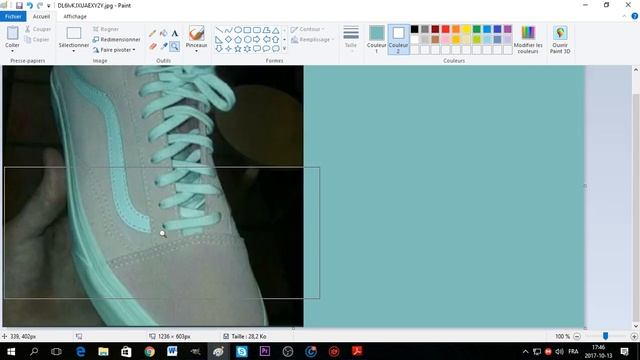The image size is (640, 360).
Task: Click the vertical scrollbar down arrow
Action: [x=636, y=326]
